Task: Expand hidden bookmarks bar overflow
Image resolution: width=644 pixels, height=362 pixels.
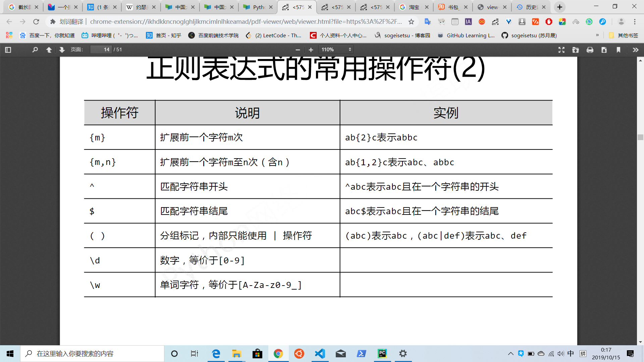Action: [597, 35]
